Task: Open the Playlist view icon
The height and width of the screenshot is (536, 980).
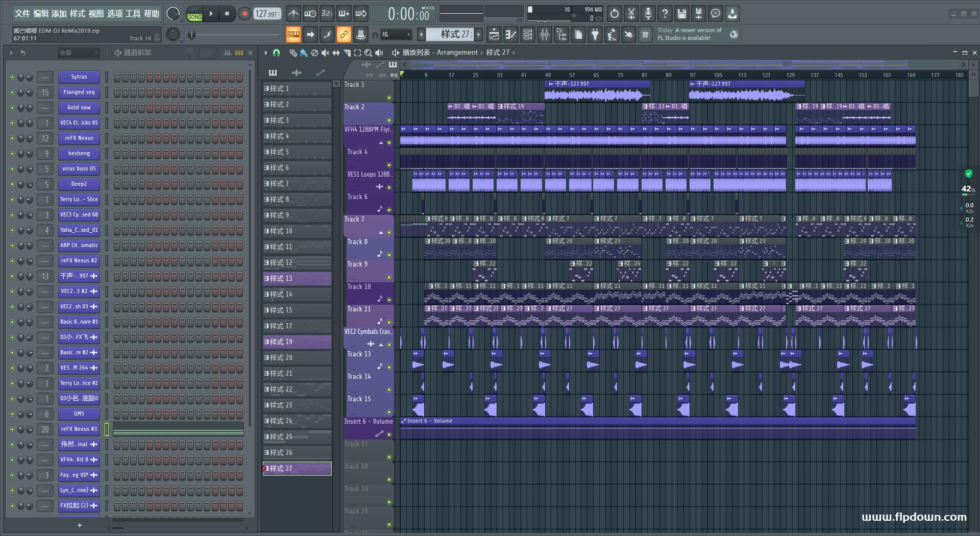Action: (x=494, y=35)
